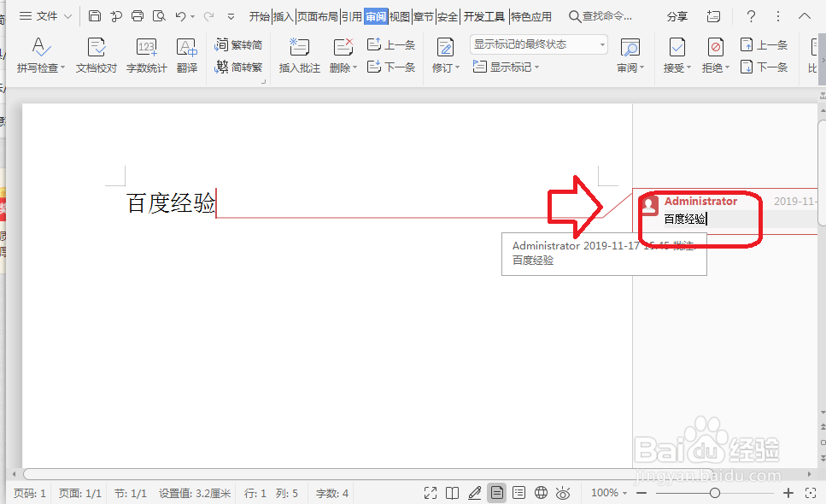The width and height of the screenshot is (826, 504).
Task: Click the 删除 comment icon
Action: [x=343, y=47]
